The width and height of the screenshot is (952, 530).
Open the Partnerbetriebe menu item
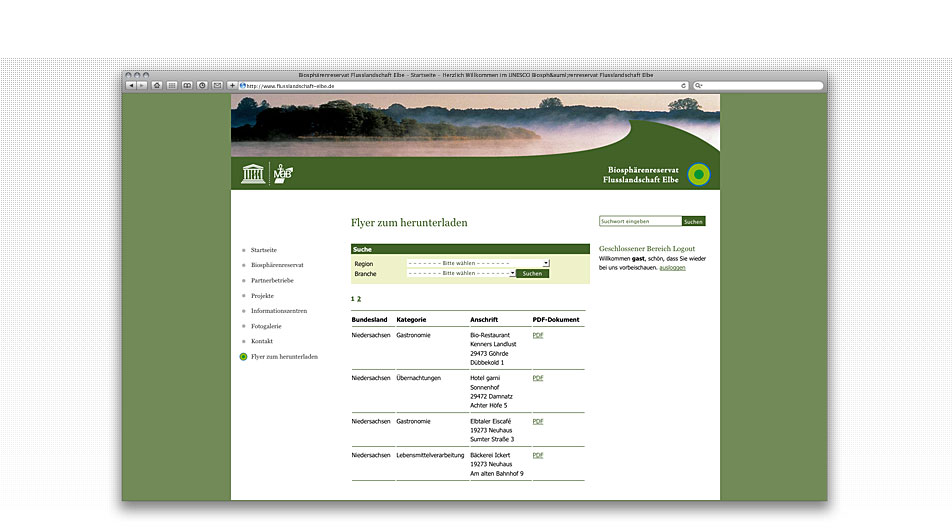click(x=272, y=281)
